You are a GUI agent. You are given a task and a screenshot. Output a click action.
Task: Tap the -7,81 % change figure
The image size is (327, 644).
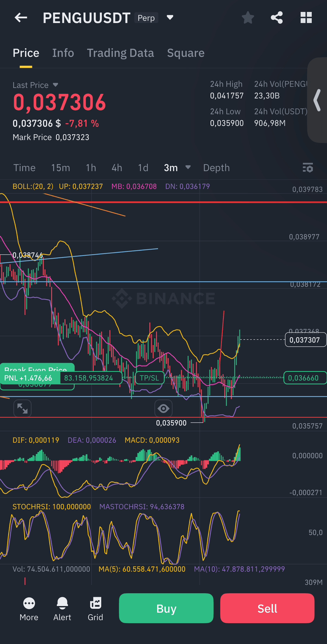pyautogui.click(x=82, y=124)
